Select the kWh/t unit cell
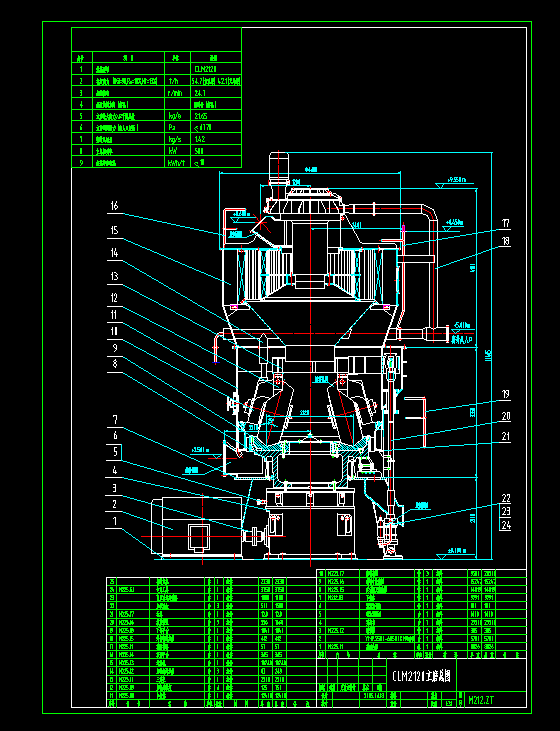Viewport: 560px width, 731px height. pyautogui.click(x=177, y=162)
